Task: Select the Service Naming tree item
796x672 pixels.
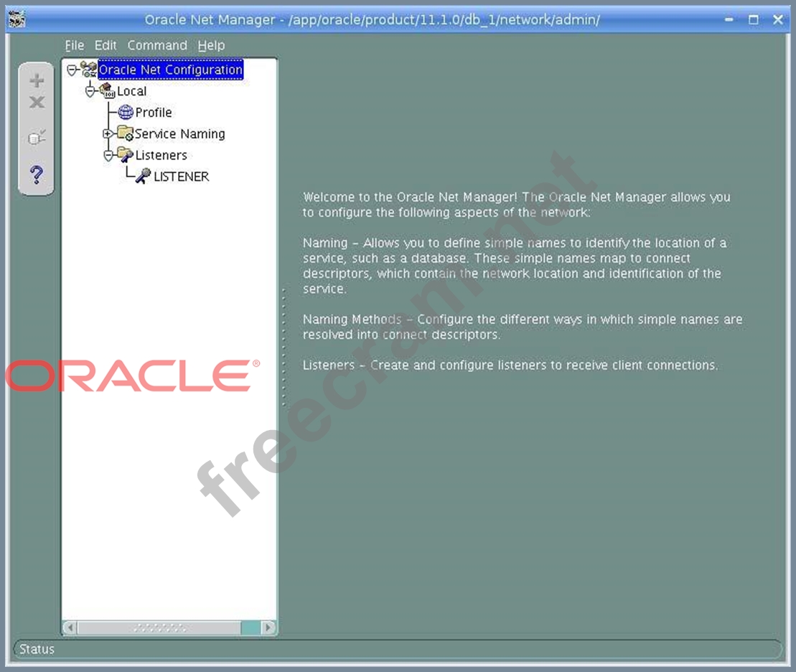Action: pyautogui.click(x=180, y=134)
